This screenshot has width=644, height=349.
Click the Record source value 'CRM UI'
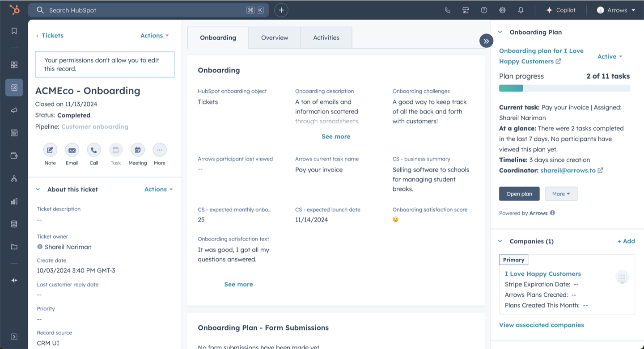pos(48,343)
